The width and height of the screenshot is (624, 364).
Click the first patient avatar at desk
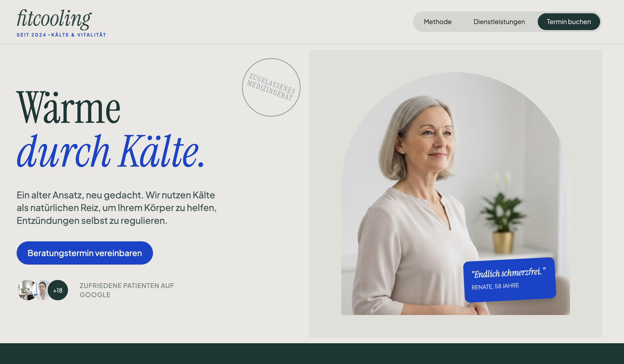[x=27, y=290]
